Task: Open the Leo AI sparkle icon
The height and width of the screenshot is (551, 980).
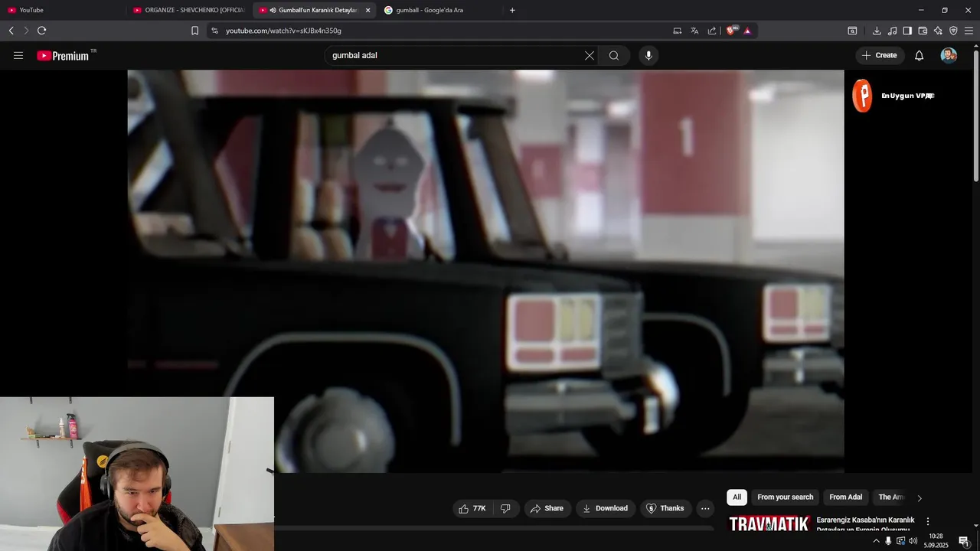Action: click(938, 31)
